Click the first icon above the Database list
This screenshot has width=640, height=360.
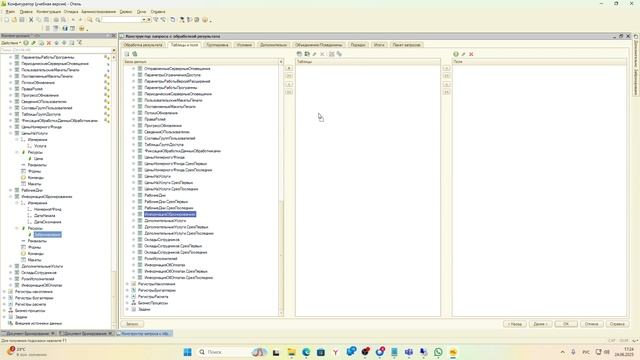127,54
